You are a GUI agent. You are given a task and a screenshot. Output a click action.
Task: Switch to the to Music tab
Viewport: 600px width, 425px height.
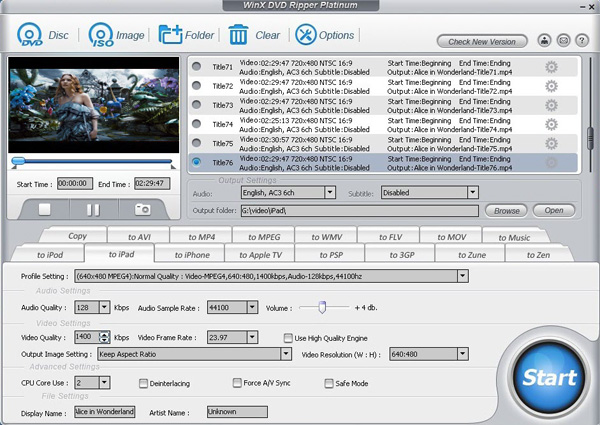point(516,236)
